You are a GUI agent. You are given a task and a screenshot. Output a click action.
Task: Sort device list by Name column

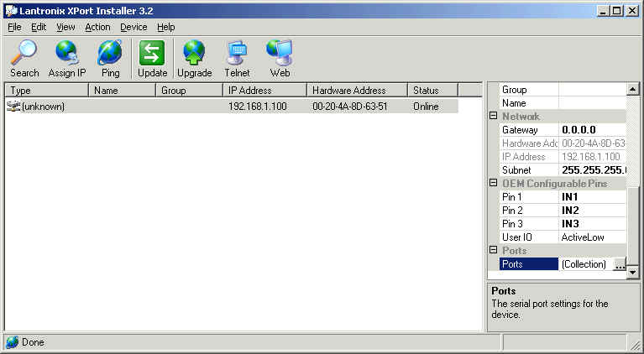tap(123, 91)
